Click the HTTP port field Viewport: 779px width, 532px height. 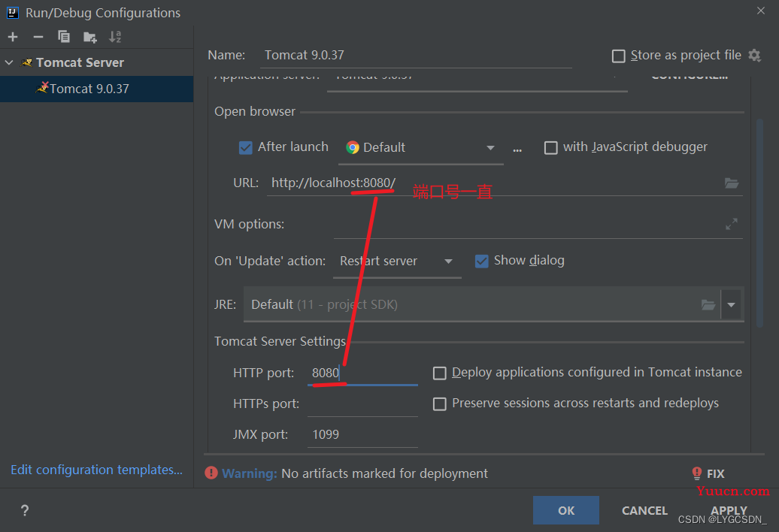pos(362,373)
